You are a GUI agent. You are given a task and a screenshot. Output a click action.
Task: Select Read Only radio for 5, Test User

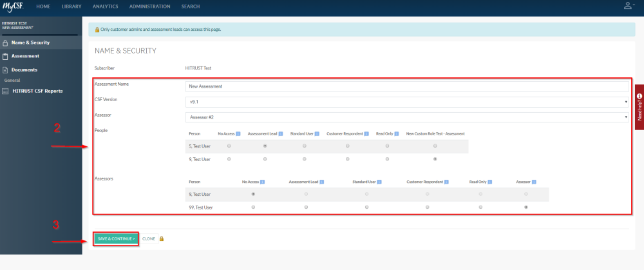click(387, 146)
